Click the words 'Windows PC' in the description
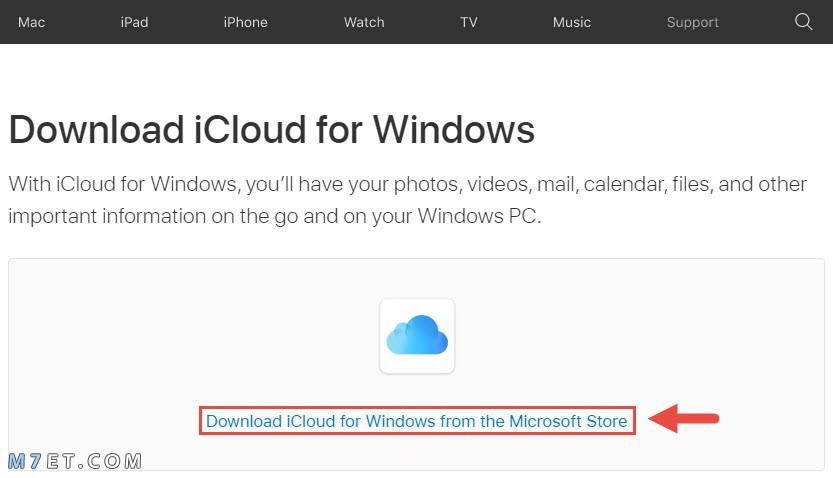This screenshot has height=478, width=833. tap(479, 216)
